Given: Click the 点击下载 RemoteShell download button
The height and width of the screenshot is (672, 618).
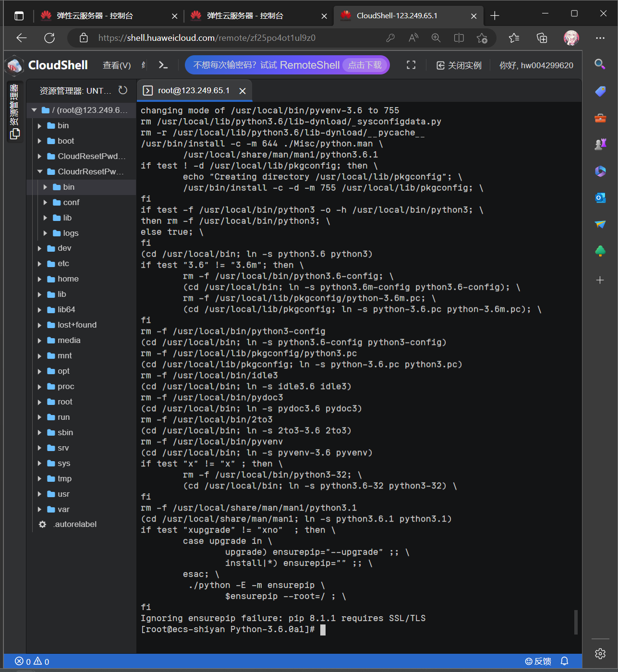Looking at the screenshot, I should pos(365,65).
